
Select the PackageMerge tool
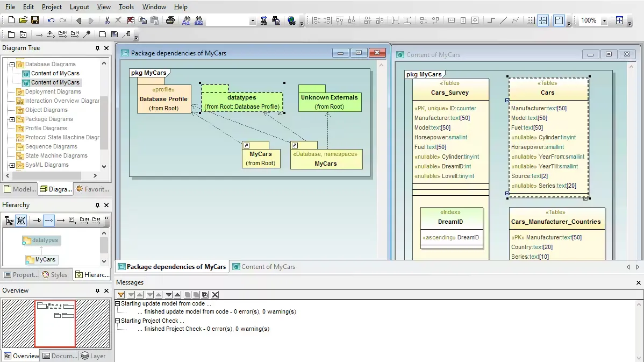pos(75,34)
